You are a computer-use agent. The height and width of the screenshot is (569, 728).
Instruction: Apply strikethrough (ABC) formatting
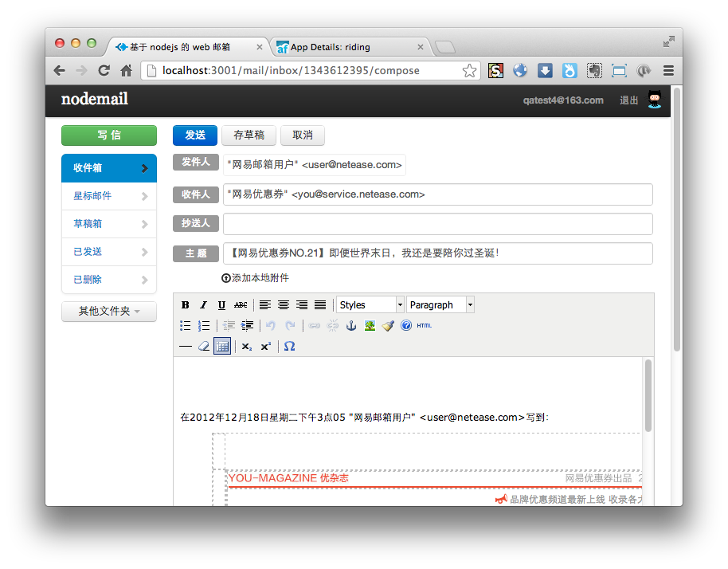(241, 305)
